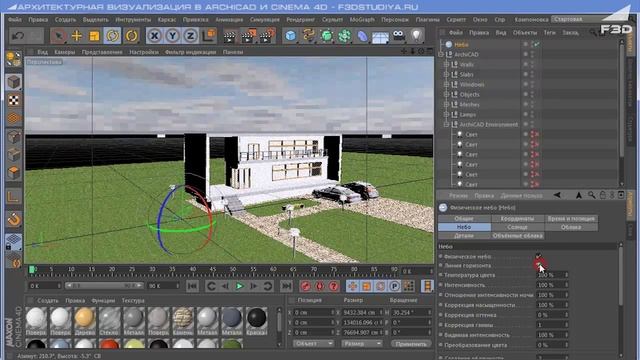This screenshot has height=360, width=640.
Task: Switch to the Облака tab
Action: click(x=571, y=227)
